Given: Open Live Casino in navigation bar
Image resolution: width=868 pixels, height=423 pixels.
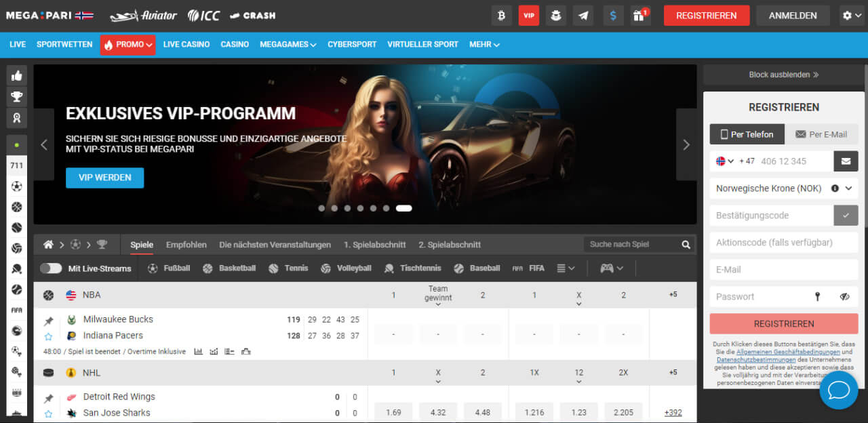Looking at the screenshot, I should tap(186, 45).
